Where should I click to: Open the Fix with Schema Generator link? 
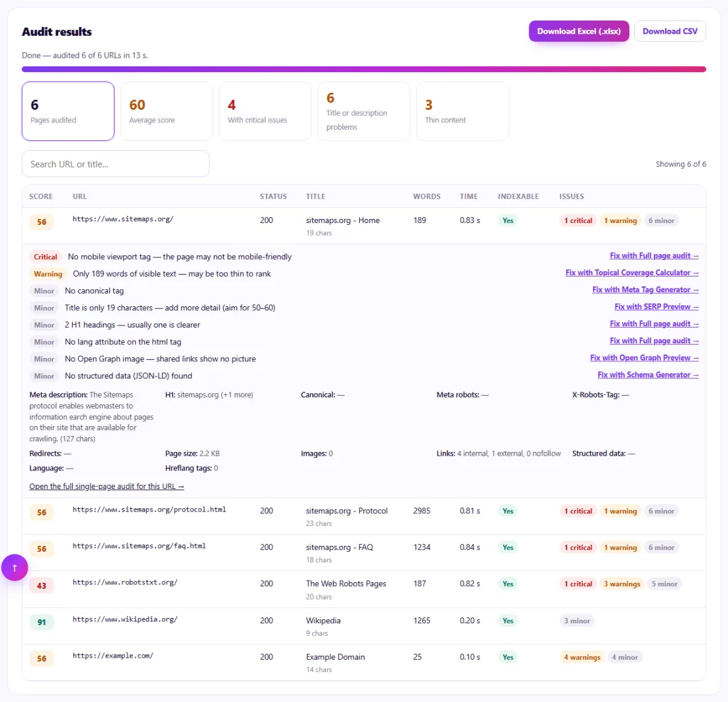[648, 374]
